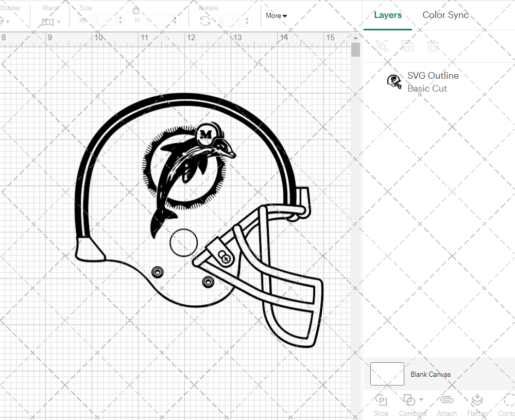
Task: Select the SVG Outline Basic Cut layer
Action: (433, 81)
